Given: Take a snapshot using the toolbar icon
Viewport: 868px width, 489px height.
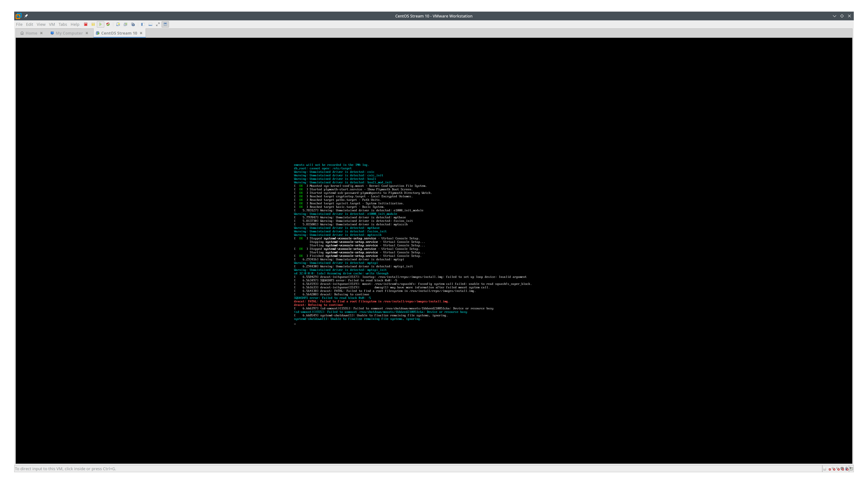Looking at the screenshot, I should [x=118, y=24].
